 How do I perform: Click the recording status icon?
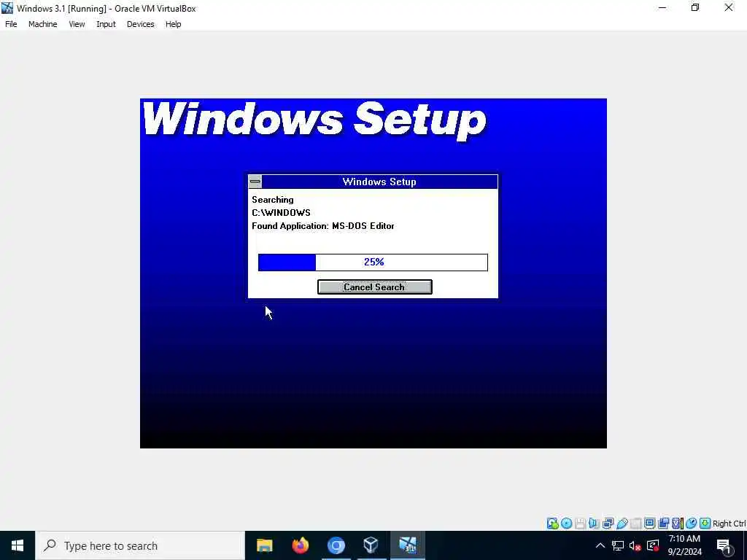click(x=663, y=524)
